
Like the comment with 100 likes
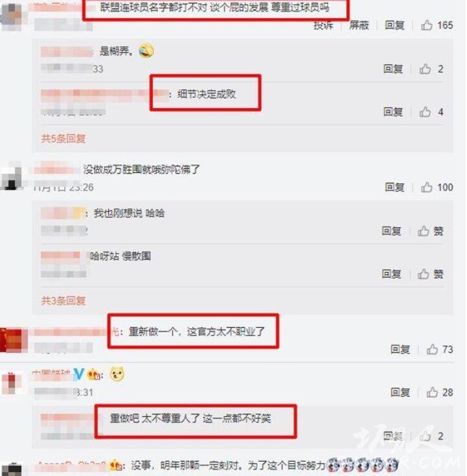[x=437, y=187]
